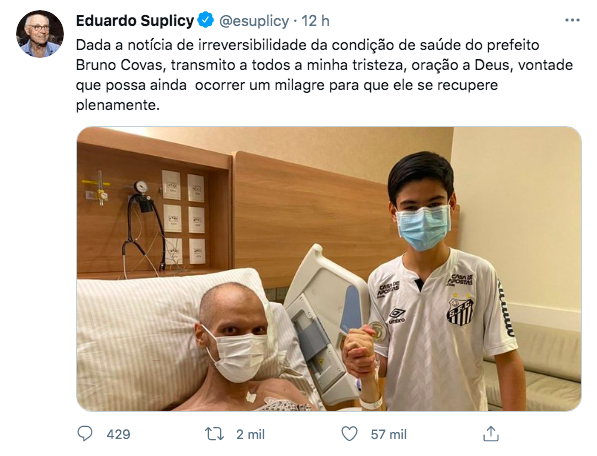Screen dimensions: 597x456
Task: Like the tweet with the heart icon
Action: click(349, 434)
